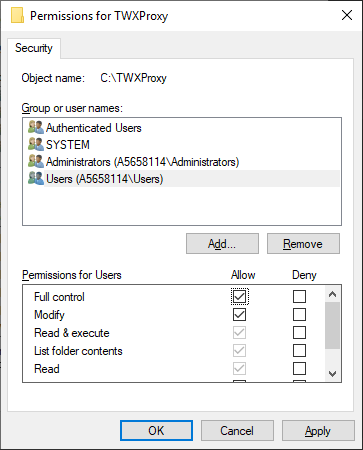Uncheck Allow for Modify
Viewport: 363px width, 450px height.
tap(239, 315)
